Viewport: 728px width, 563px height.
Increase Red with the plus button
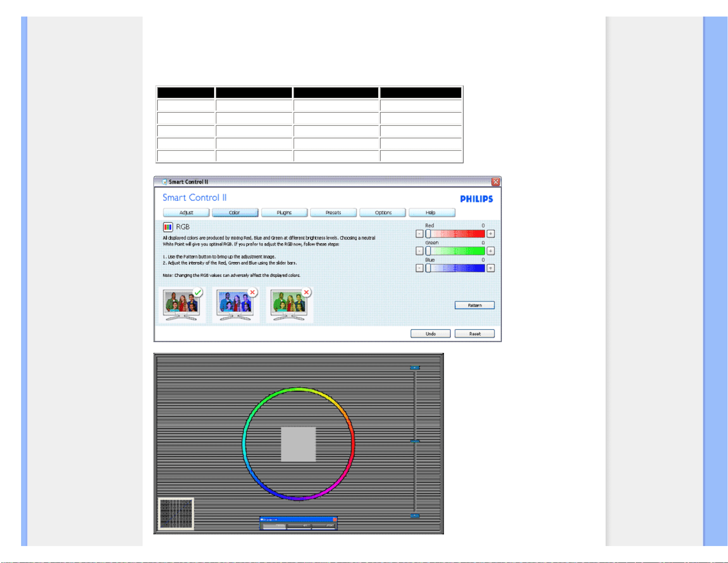pos(491,234)
